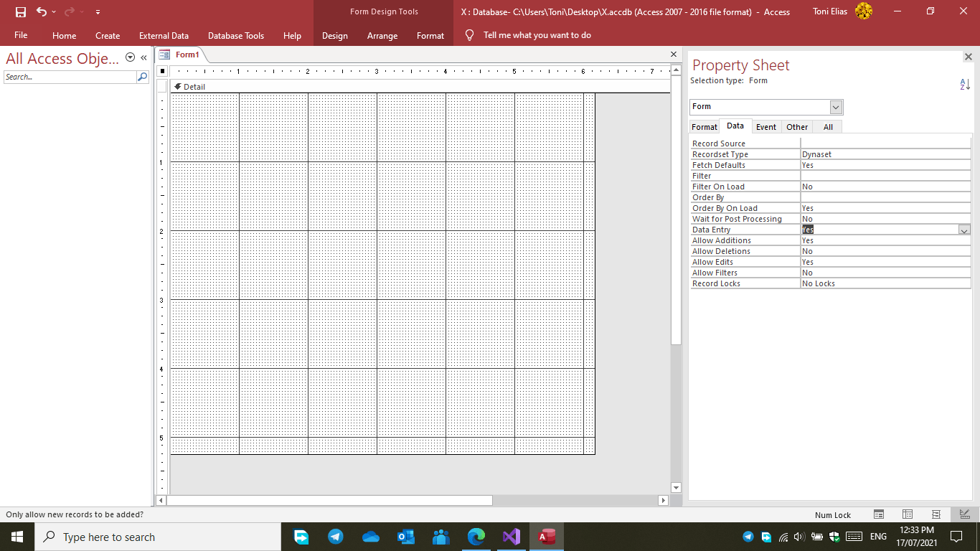Open the notification center icon

956,537
